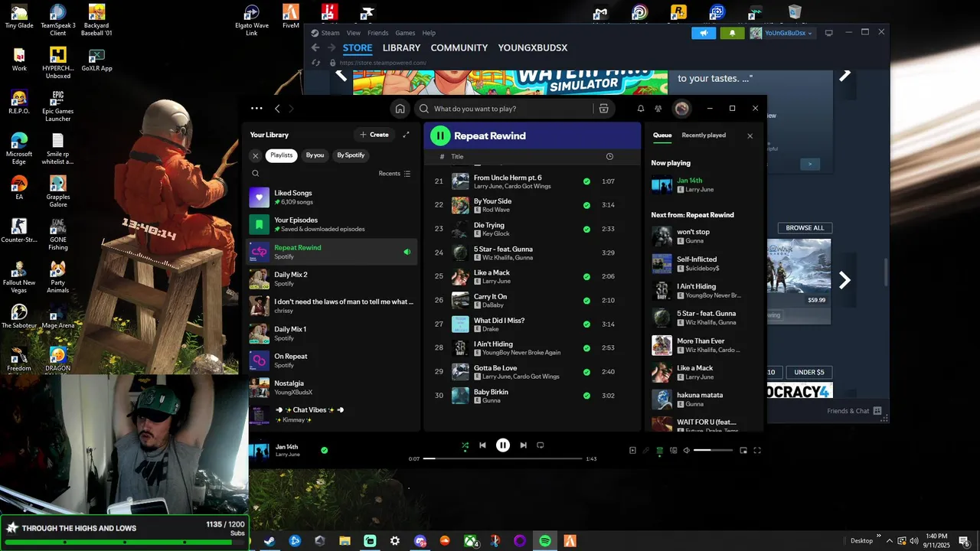The height and width of the screenshot is (551, 980).
Task: Click BROWSE ALL in Steam store
Action: click(x=805, y=228)
